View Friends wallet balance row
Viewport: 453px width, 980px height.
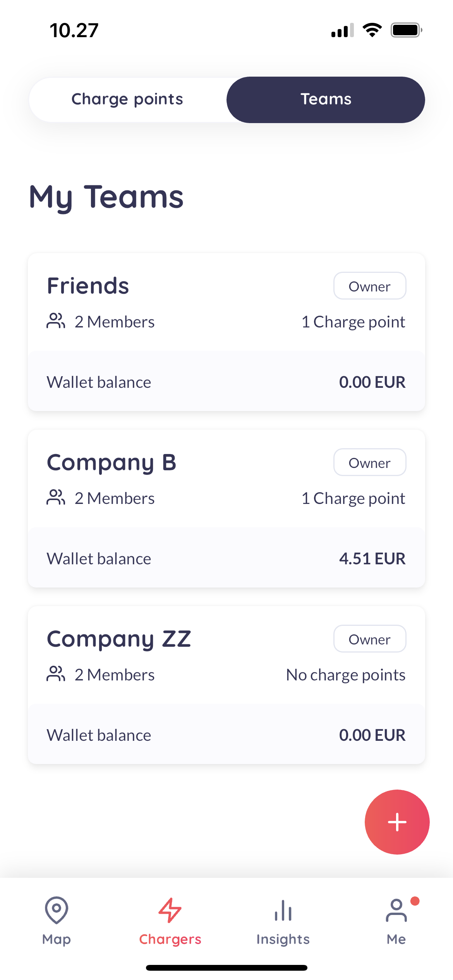(226, 382)
